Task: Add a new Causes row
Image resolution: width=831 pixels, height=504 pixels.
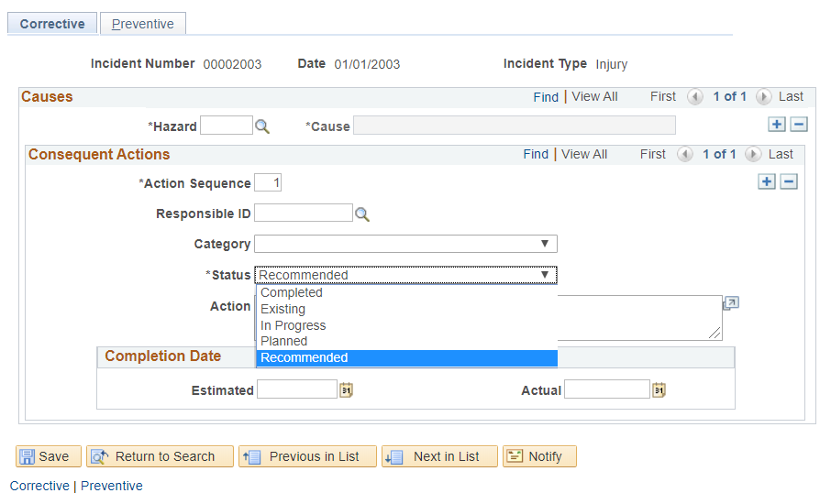Action: 776,125
